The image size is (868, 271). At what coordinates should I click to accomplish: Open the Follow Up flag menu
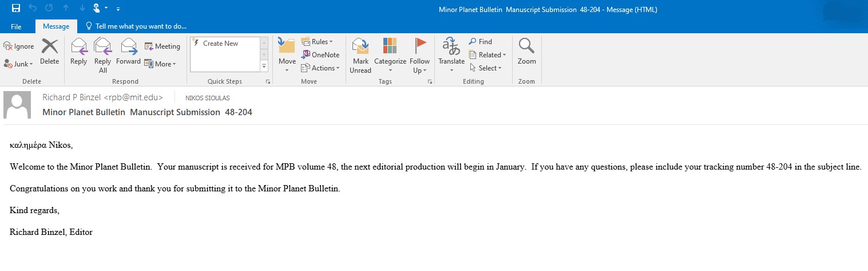pyautogui.click(x=420, y=56)
